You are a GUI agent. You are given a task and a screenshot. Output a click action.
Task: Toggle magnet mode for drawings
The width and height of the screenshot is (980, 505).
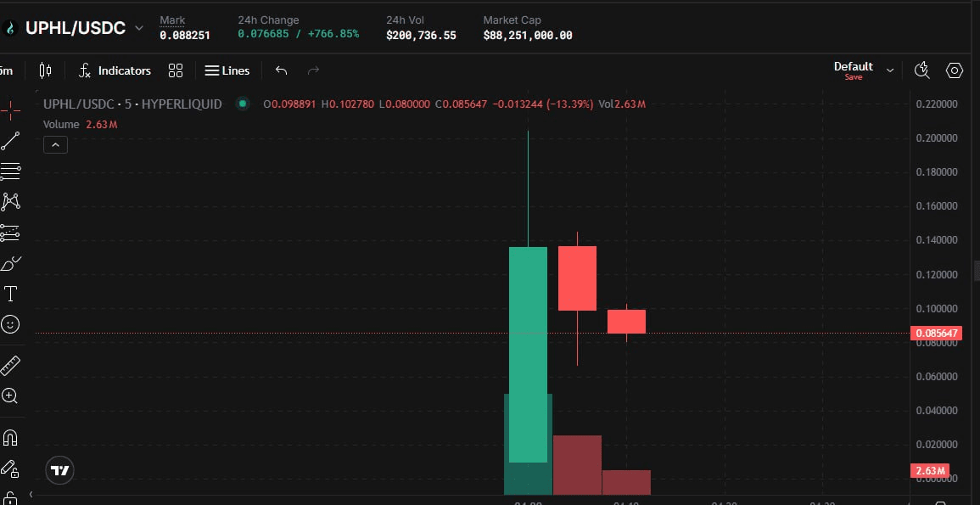tap(10, 437)
